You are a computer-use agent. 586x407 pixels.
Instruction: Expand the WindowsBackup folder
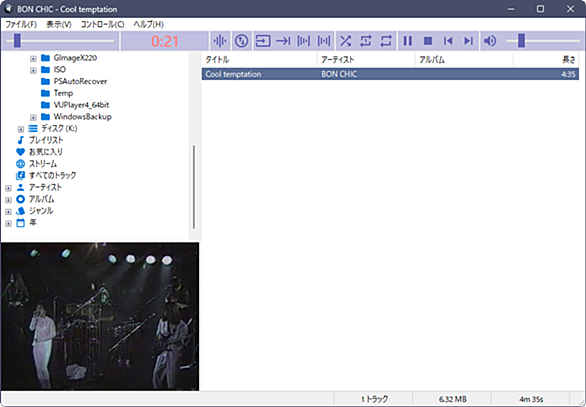click(33, 117)
